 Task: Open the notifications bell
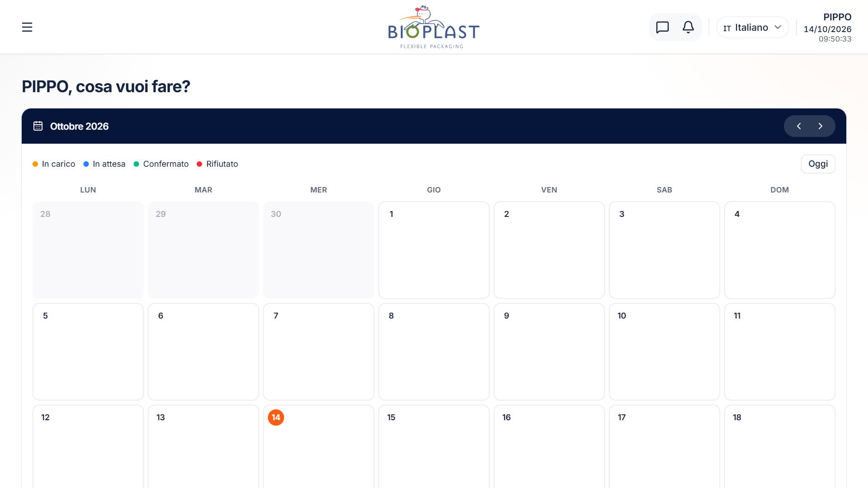click(x=688, y=27)
